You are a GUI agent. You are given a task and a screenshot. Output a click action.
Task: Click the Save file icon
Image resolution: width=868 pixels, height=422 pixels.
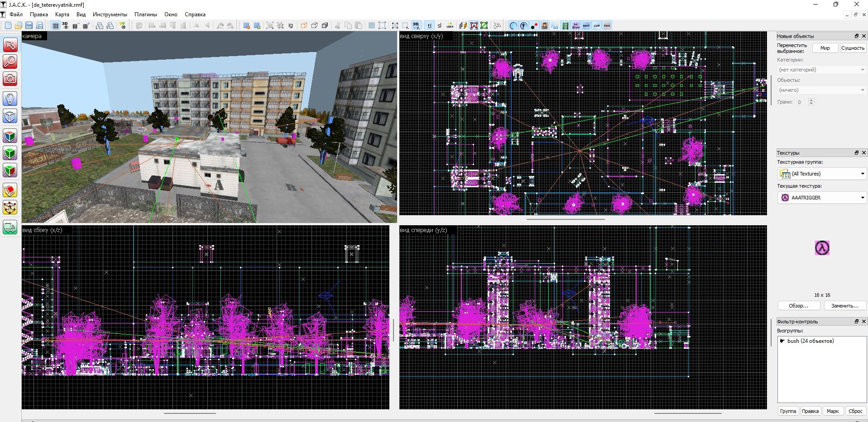tap(29, 26)
